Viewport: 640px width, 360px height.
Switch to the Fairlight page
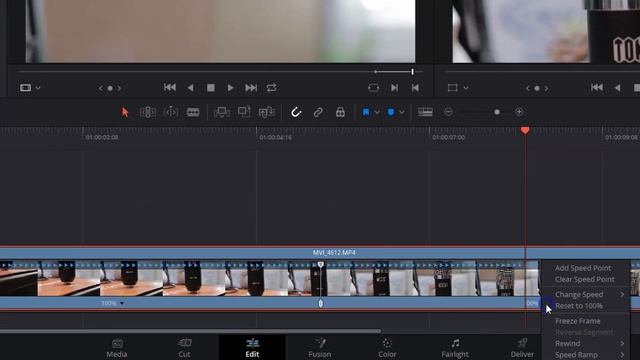[x=455, y=348]
